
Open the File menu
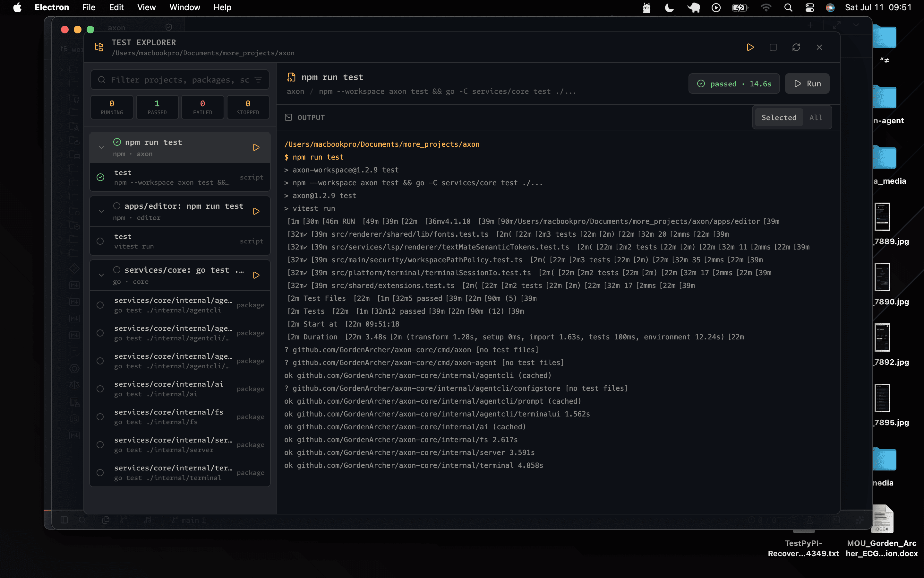tap(89, 8)
